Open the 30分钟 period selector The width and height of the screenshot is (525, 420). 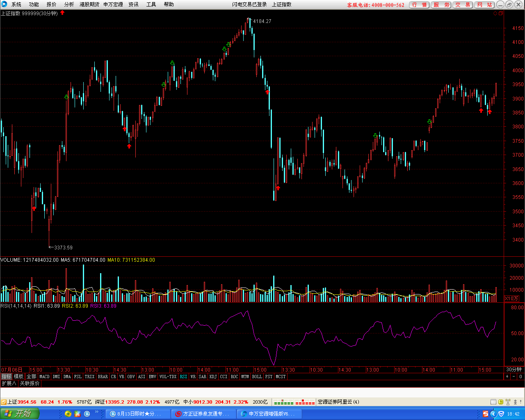(514, 370)
